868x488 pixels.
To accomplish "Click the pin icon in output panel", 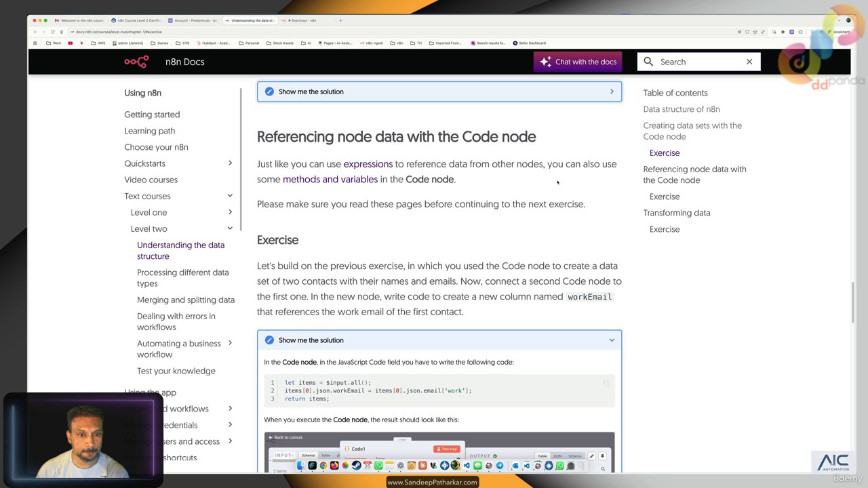I will pos(602,456).
